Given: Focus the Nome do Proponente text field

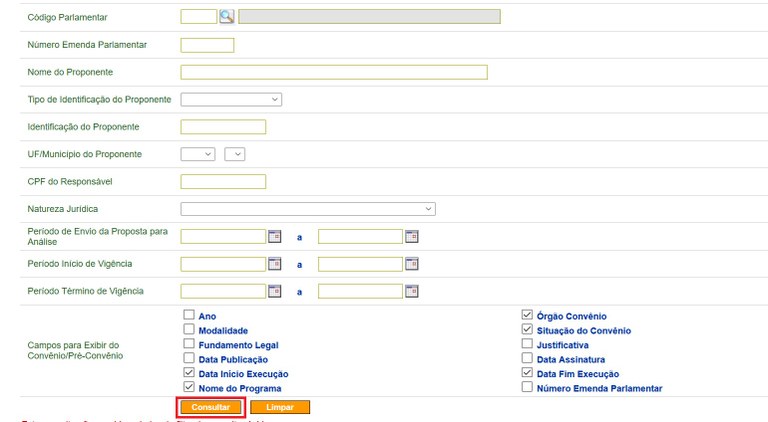Looking at the screenshot, I should coord(334,72).
